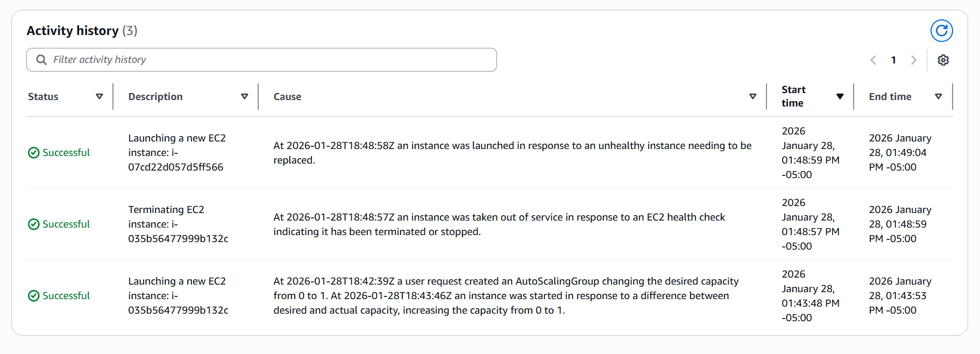Sort by Cause column arrow
This screenshot has height=354, width=980.
pyautogui.click(x=753, y=97)
